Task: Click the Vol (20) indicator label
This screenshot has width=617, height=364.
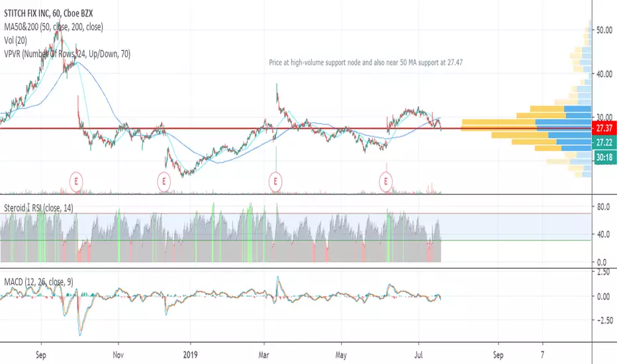Action: 15,40
